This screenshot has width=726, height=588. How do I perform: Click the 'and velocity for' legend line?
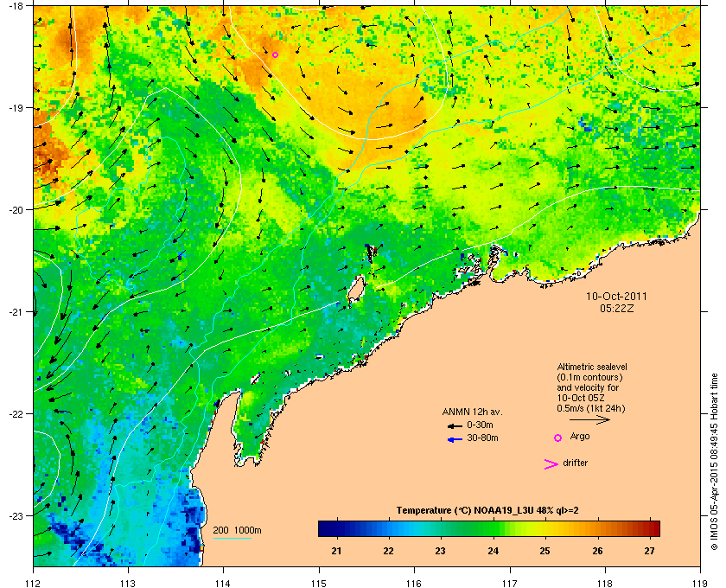pos(588,387)
